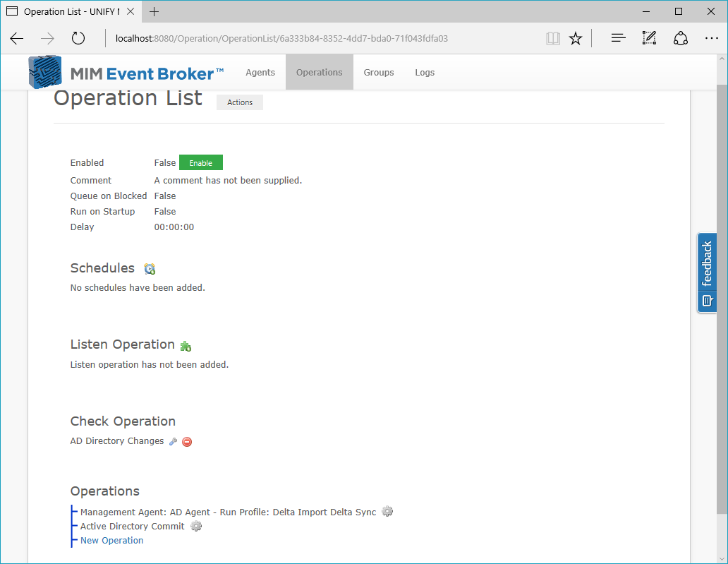This screenshot has width=728, height=564.
Task: Click the scrollbar up arrow
Action: point(722,59)
